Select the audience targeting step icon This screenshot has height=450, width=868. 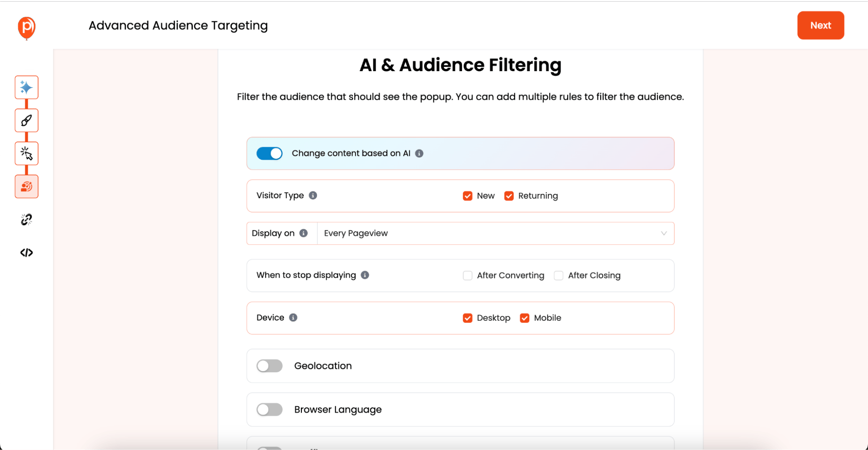26,187
